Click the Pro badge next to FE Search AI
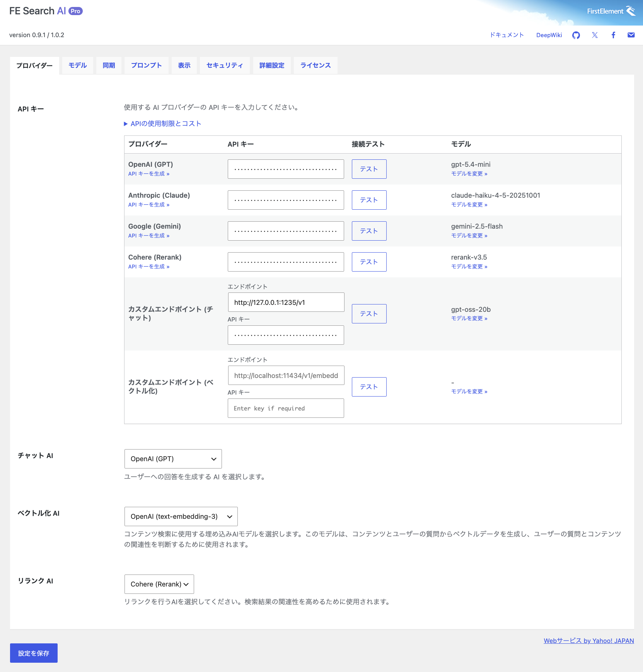 pyautogui.click(x=75, y=11)
